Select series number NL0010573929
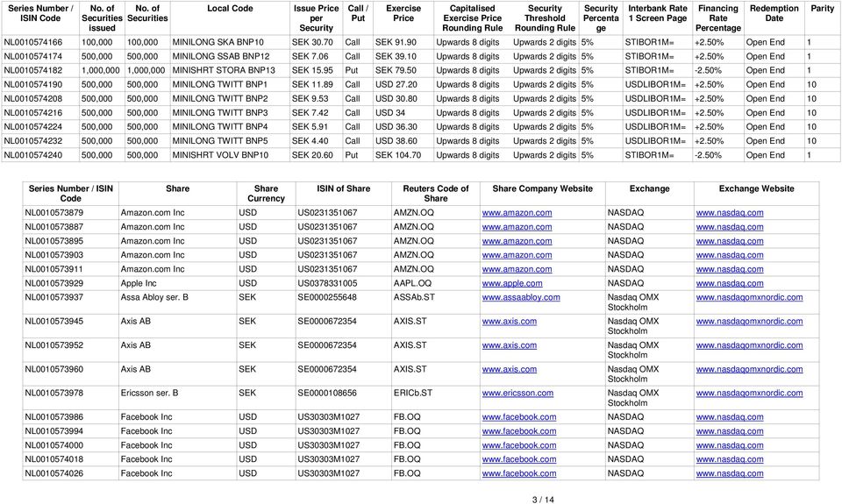842x504 pixels. click(54, 283)
